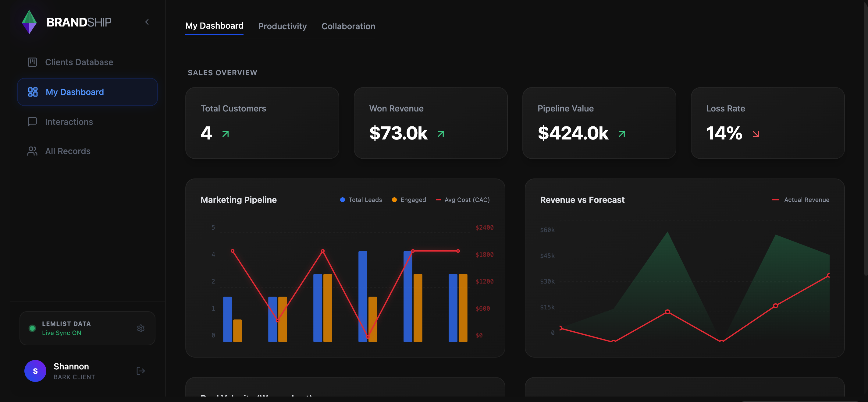868x402 pixels.
Task: Toggle the Engaged legend visibility
Action: [x=409, y=199]
